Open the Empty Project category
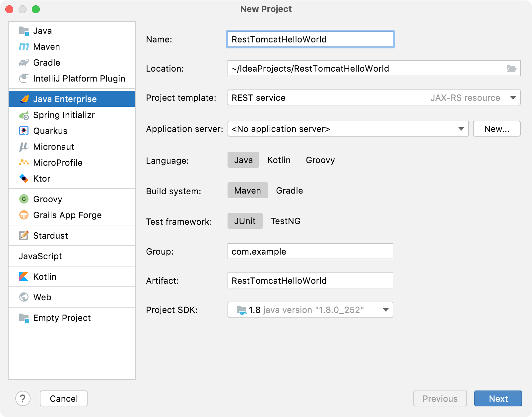 61,318
